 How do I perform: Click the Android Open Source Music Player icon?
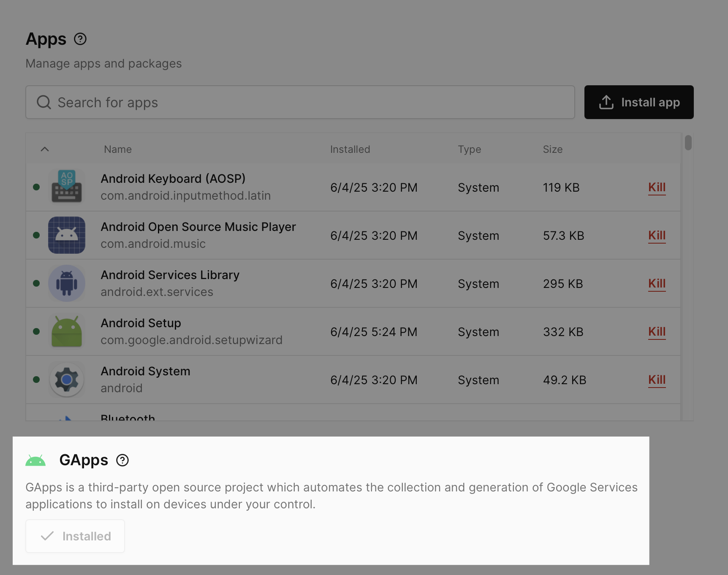click(67, 235)
